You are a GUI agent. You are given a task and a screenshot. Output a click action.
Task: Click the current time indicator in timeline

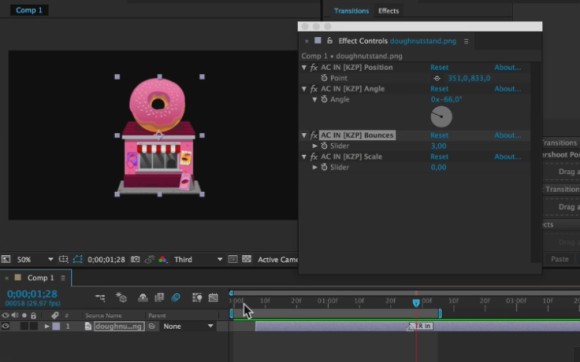pos(416,303)
